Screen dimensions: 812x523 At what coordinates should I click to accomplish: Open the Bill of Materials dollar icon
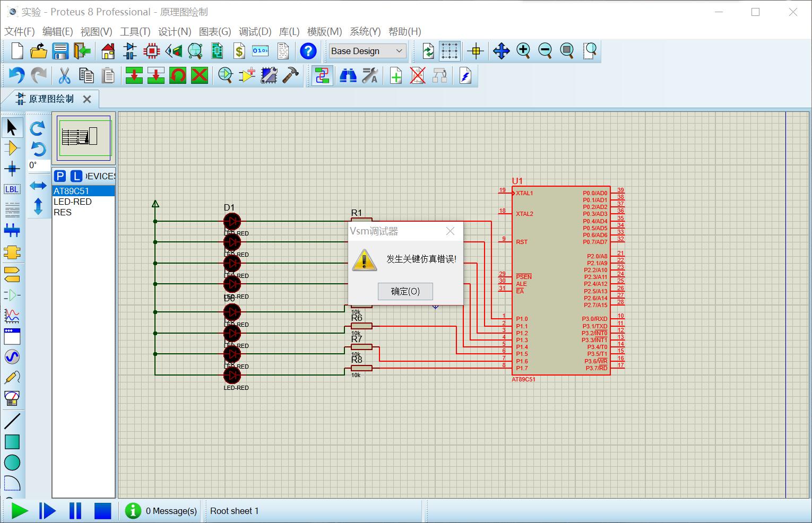(x=239, y=51)
